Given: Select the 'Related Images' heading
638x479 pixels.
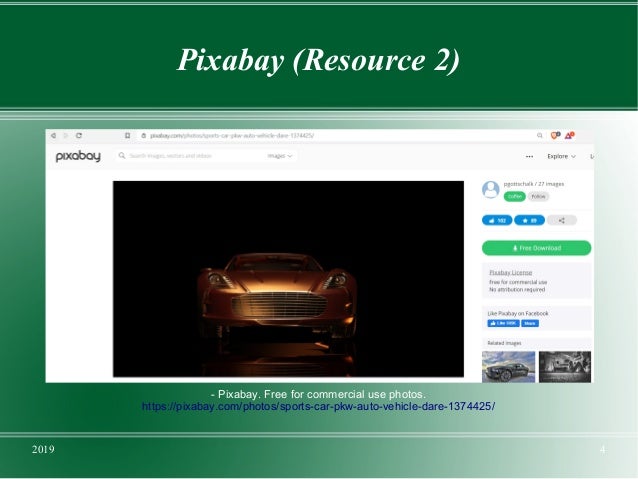Looking at the screenshot, I should tap(504, 343).
